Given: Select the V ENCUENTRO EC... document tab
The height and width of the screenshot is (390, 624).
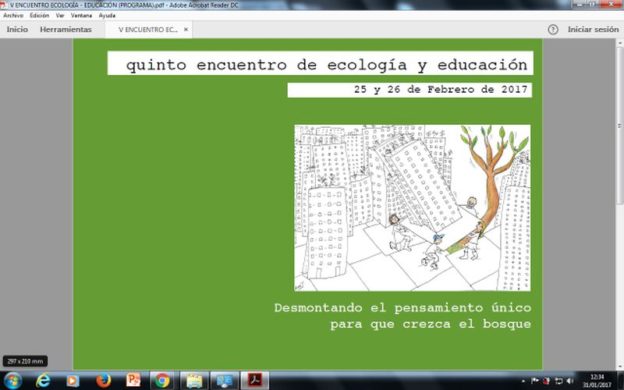Looking at the screenshot, I should click(x=148, y=29).
